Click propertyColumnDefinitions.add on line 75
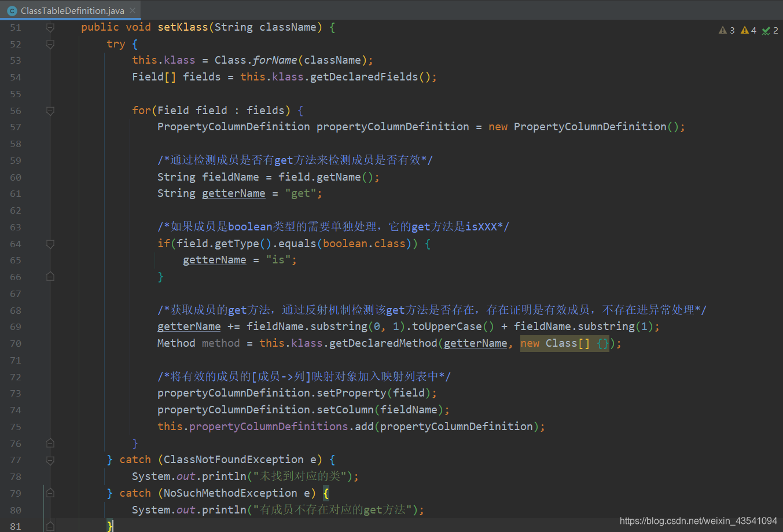This screenshot has height=532, width=783. pos(281,427)
